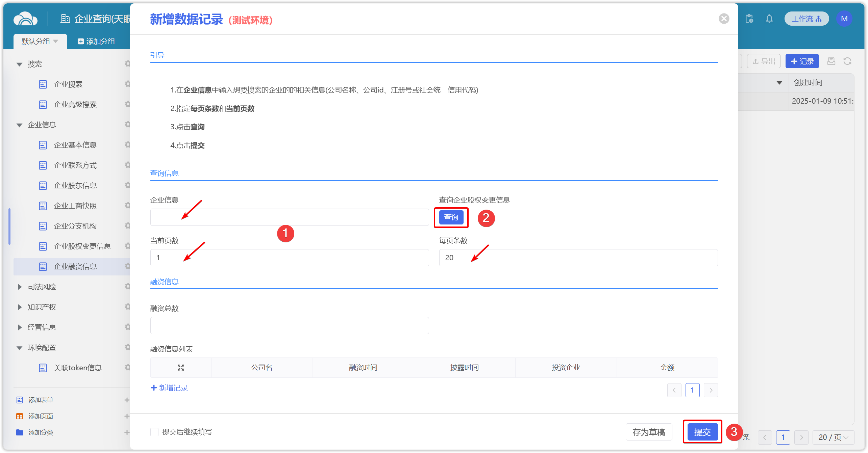
Task: Open the 20 / 页 page size dropdown
Action: (x=833, y=437)
